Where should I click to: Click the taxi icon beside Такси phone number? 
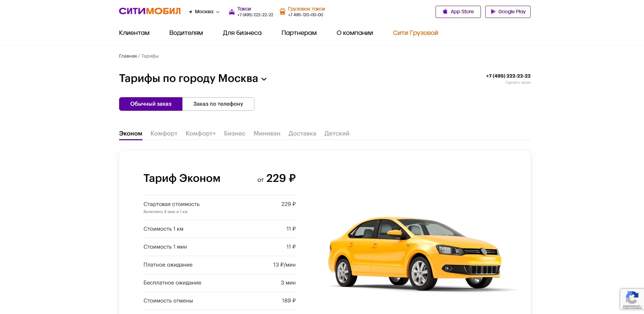(231, 12)
